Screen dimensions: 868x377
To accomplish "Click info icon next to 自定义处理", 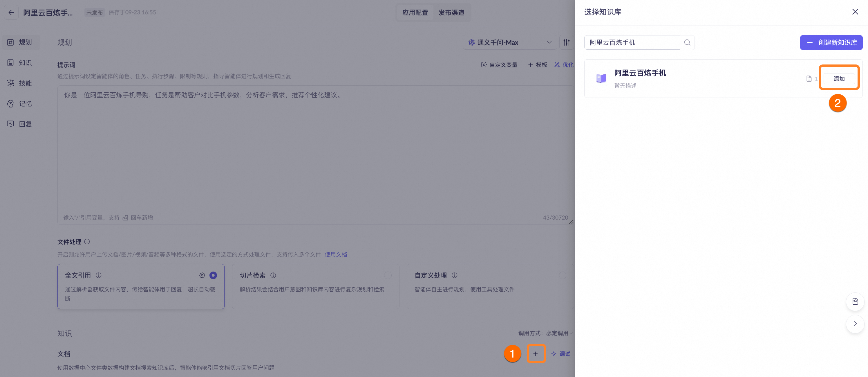I will point(455,276).
